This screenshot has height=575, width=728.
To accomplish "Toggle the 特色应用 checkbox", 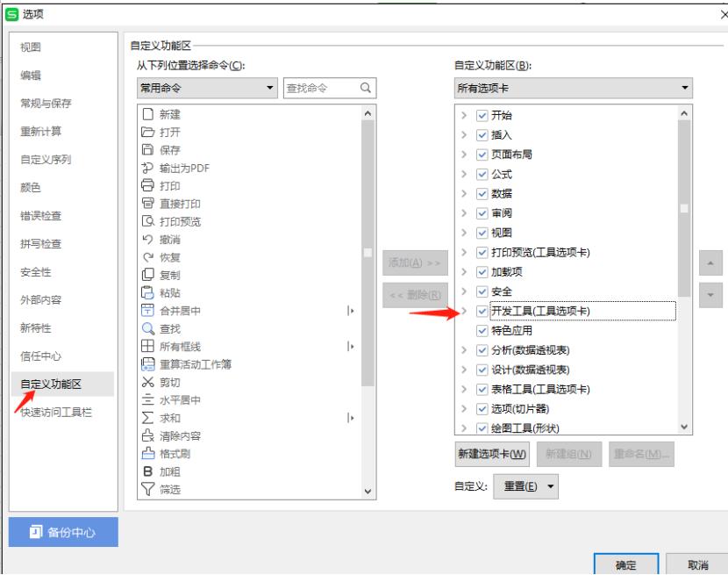I will point(482,330).
